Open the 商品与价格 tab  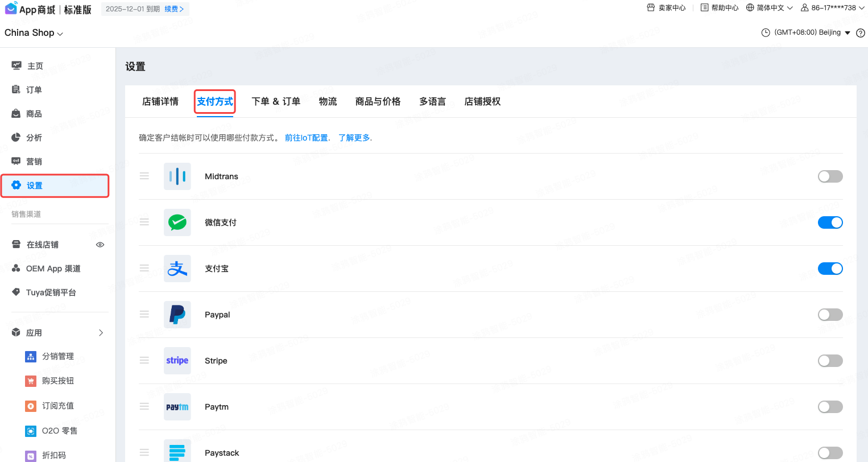coord(378,101)
